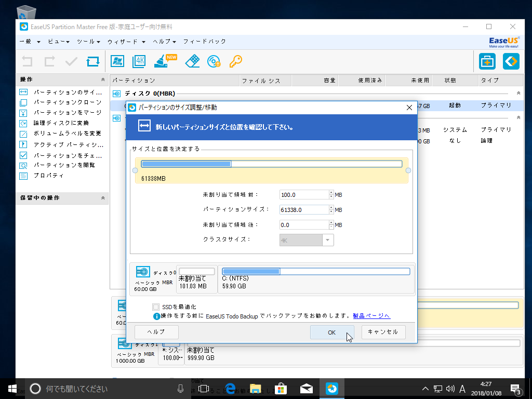Open the bootable disc creator icon
This screenshot has width=532, height=399.
tap(214, 61)
